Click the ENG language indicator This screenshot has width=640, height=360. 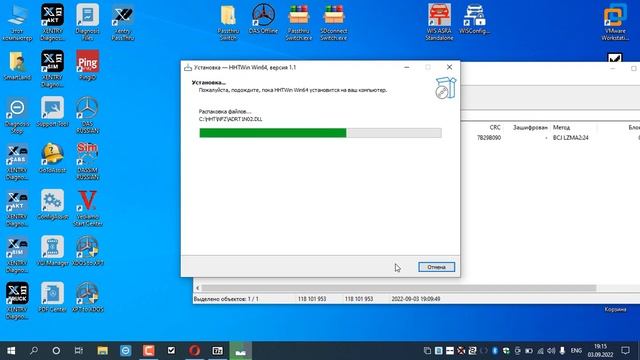tap(576, 351)
